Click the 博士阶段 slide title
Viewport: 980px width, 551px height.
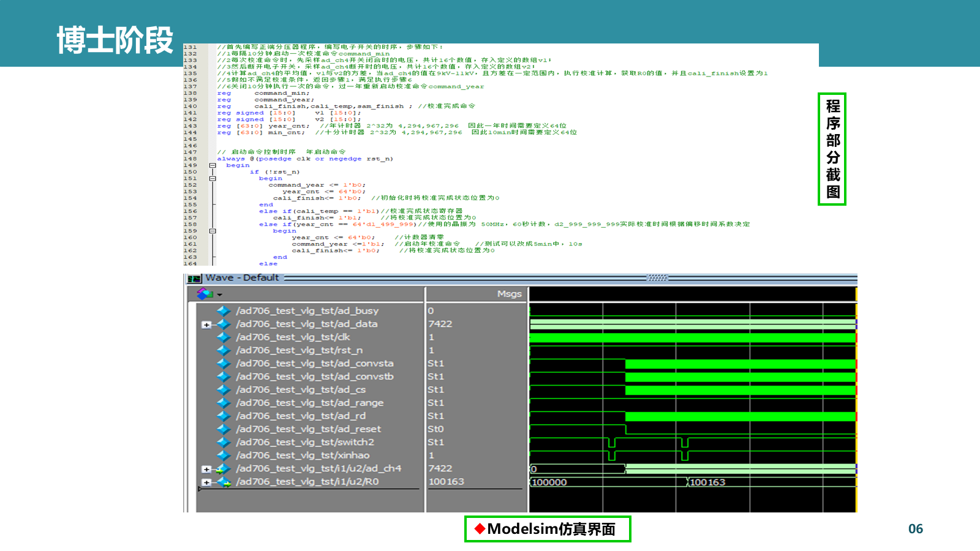point(115,40)
